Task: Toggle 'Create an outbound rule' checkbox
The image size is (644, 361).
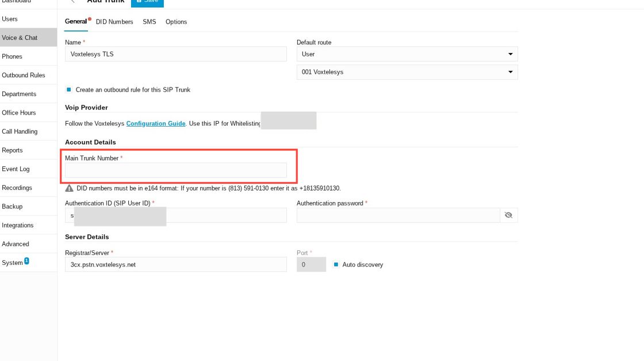Action: click(68, 90)
